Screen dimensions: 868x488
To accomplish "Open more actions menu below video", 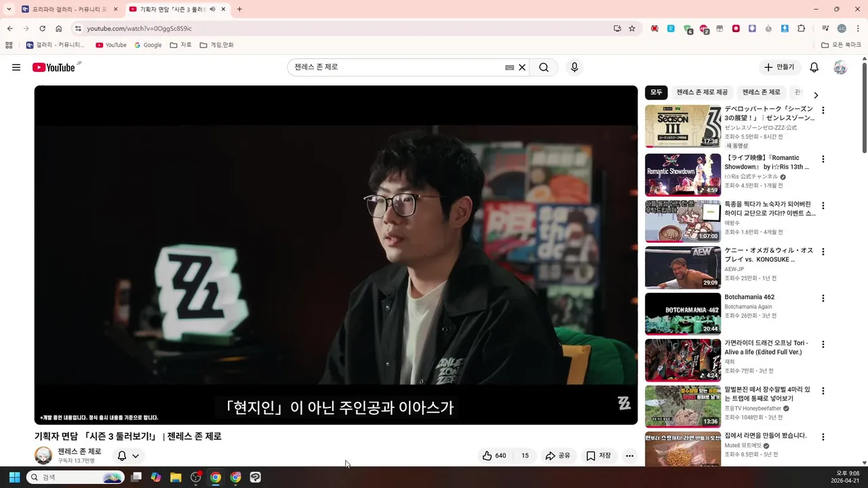I will [x=629, y=455].
